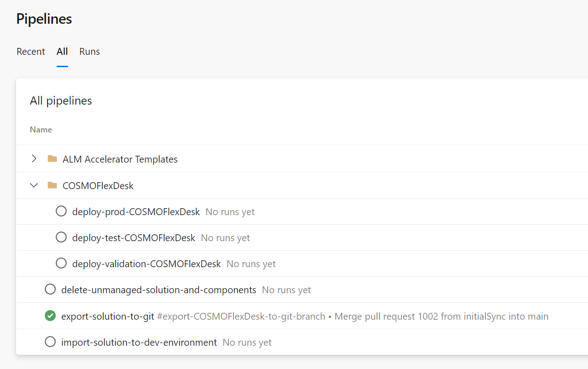
Task: Click the chevron next to ALM Accelerator Templates
Action: click(x=34, y=158)
